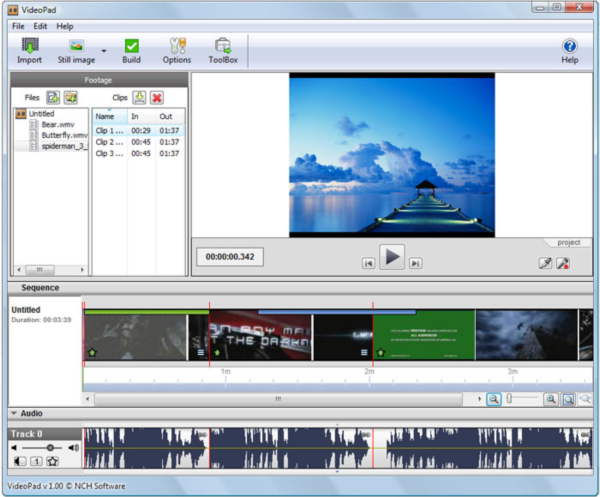Click the add file icon beside Files
This screenshot has height=497, width=600.
click(53, 97)
